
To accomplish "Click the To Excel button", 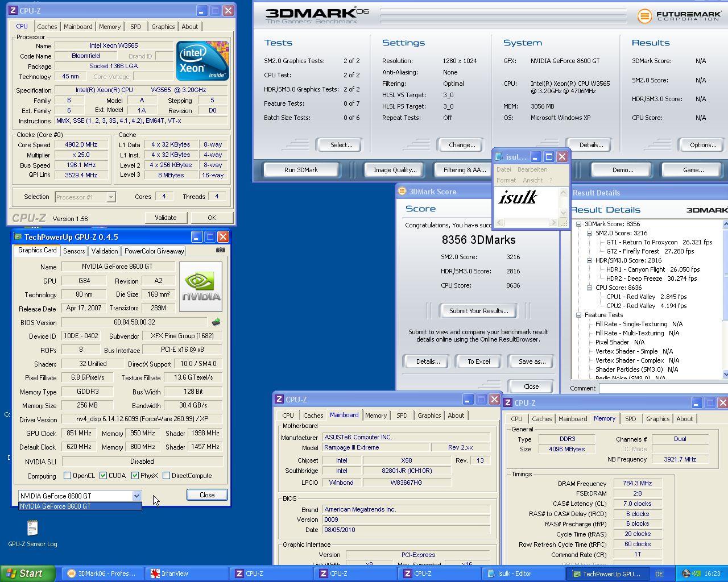I will click(478, 361).
